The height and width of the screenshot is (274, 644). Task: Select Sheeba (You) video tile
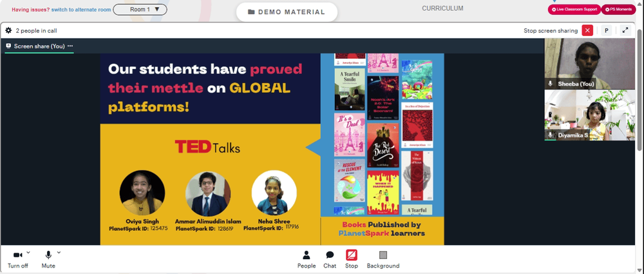[x=589, y=64]
